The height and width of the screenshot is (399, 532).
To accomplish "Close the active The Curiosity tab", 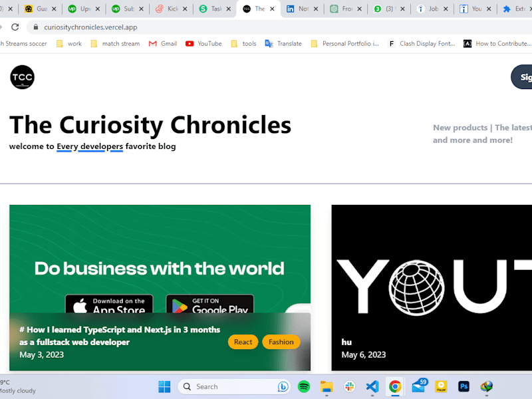I will tap(272, 9).
